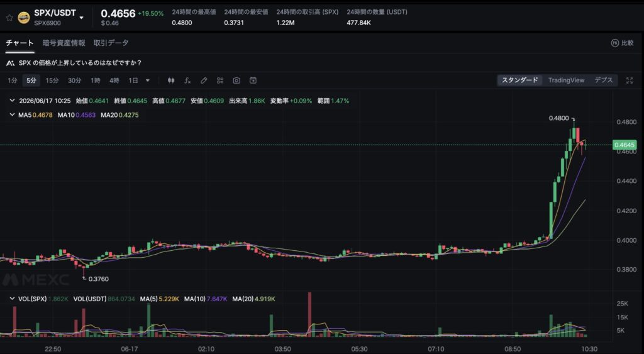Click the AI assistant icon beside SPX question
The image size is (644, 354).
[x=11, y=64]
